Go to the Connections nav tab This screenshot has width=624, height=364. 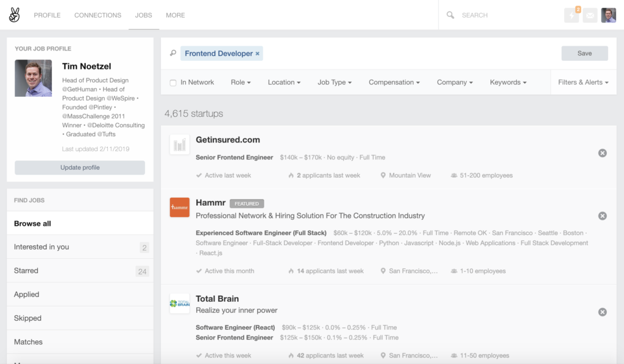[x=98, y=15]
